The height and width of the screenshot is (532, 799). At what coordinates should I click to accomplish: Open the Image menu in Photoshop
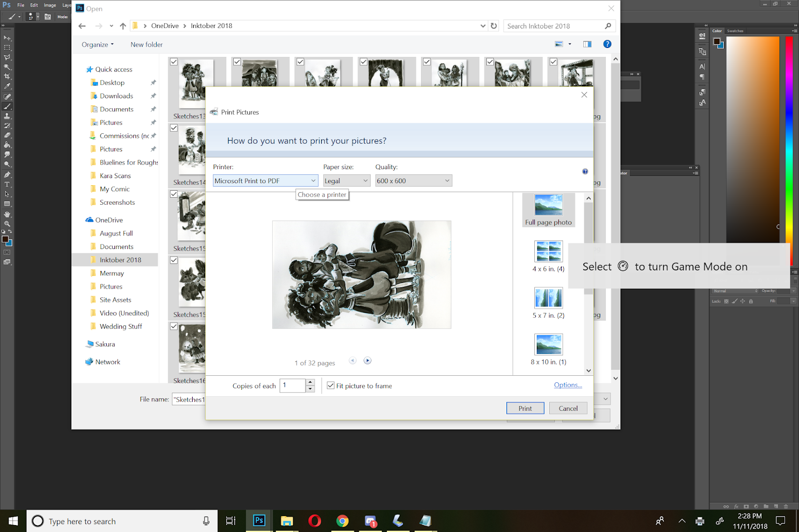point(50,5)
